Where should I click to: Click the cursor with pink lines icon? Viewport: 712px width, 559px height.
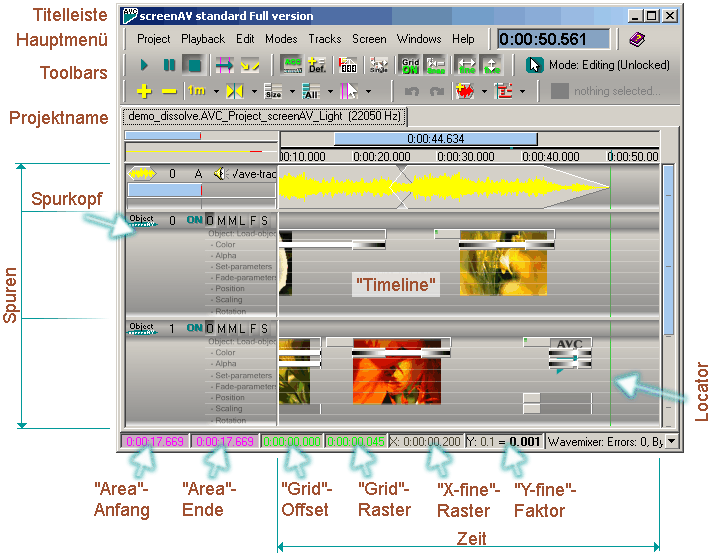pos(349,91)
